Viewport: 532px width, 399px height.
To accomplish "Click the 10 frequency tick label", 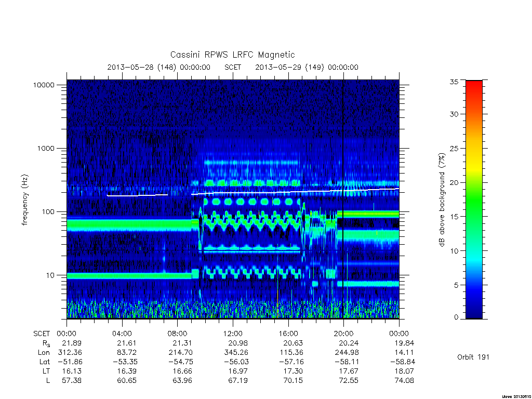I will 50,275.
